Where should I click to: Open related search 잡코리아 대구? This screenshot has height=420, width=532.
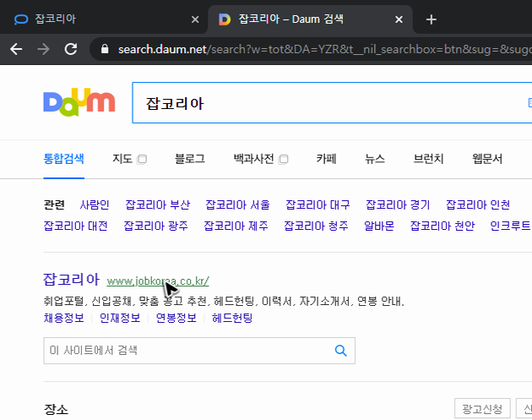(318, 205)
